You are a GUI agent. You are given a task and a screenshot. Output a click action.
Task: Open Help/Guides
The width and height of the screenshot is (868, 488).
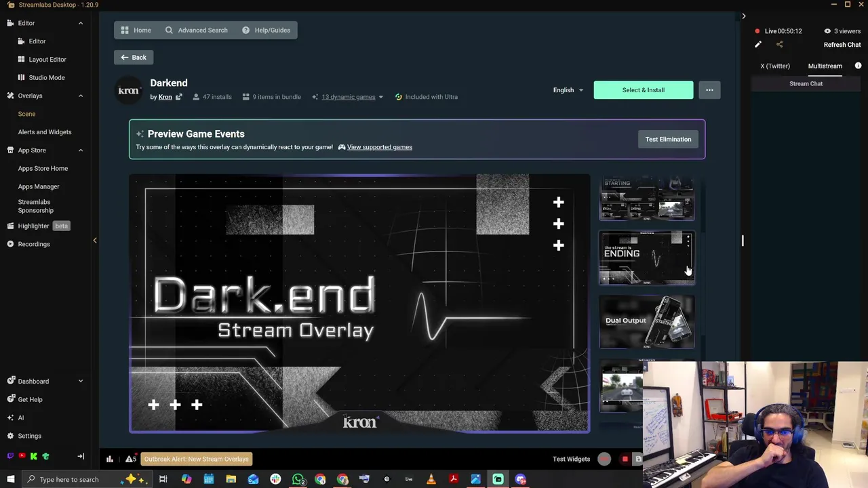pos(266,30)
